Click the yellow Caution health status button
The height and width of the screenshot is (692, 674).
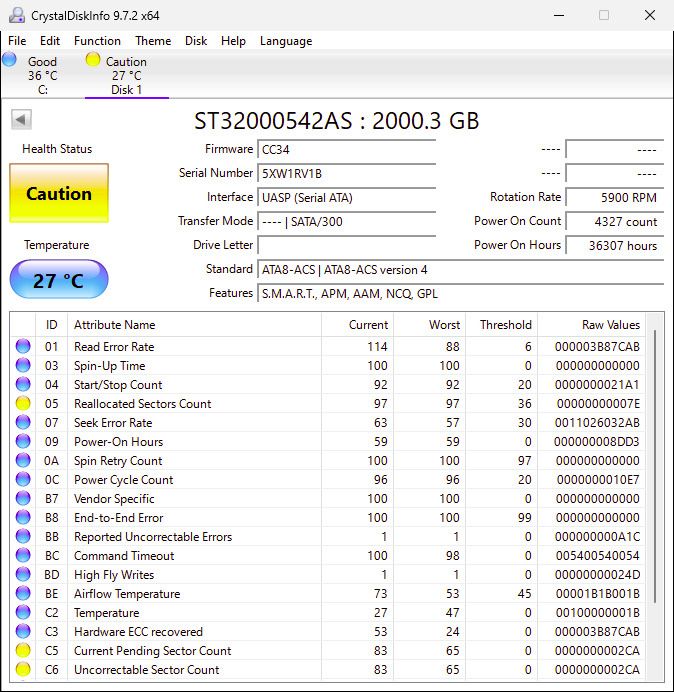(59, 193)
